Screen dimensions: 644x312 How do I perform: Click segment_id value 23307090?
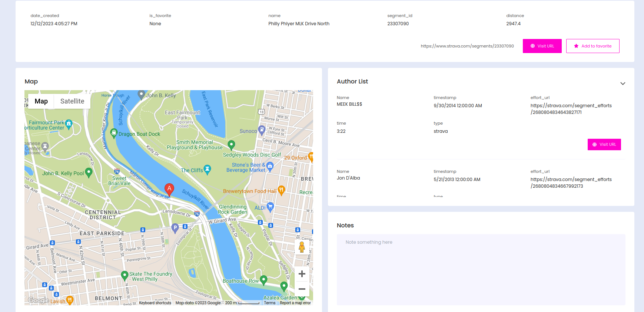pyautogui.click(x=398, y=24)
